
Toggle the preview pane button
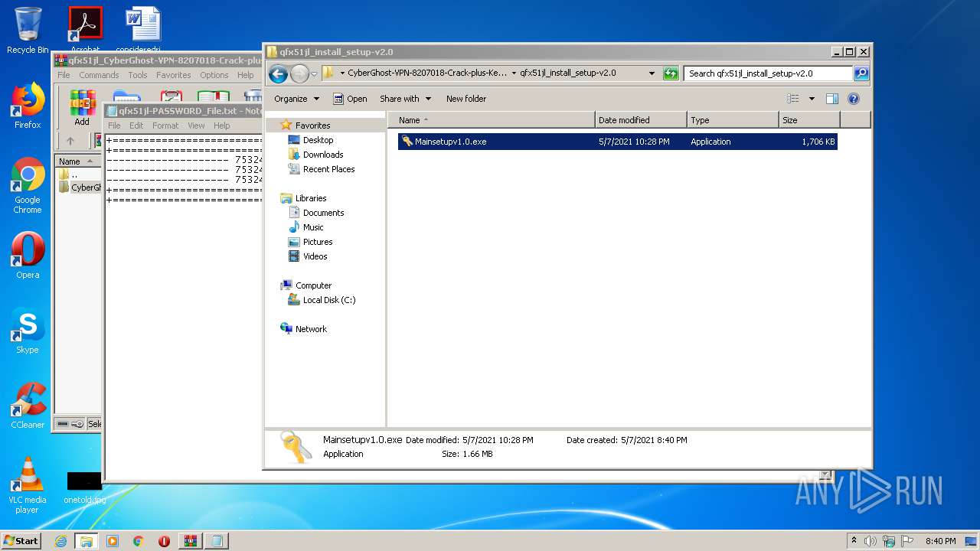pos(832,99)
